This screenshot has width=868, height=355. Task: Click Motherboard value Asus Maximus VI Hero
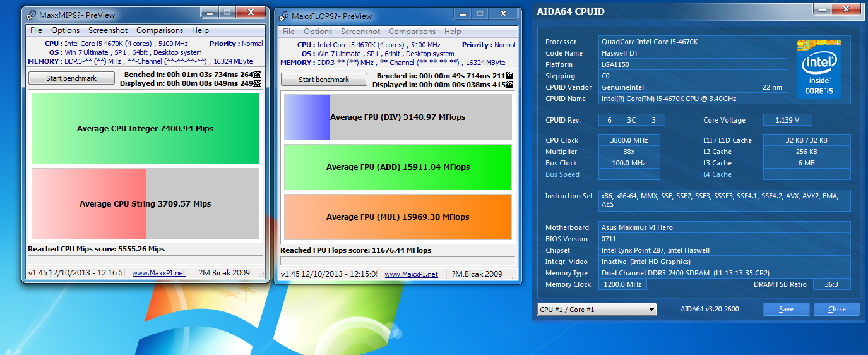725,227
